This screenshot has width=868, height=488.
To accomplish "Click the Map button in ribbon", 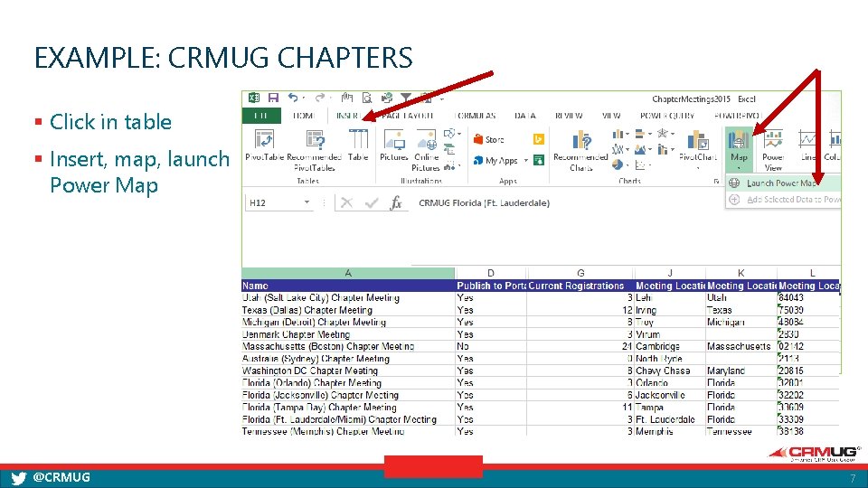I will click(x=739, y=148).
